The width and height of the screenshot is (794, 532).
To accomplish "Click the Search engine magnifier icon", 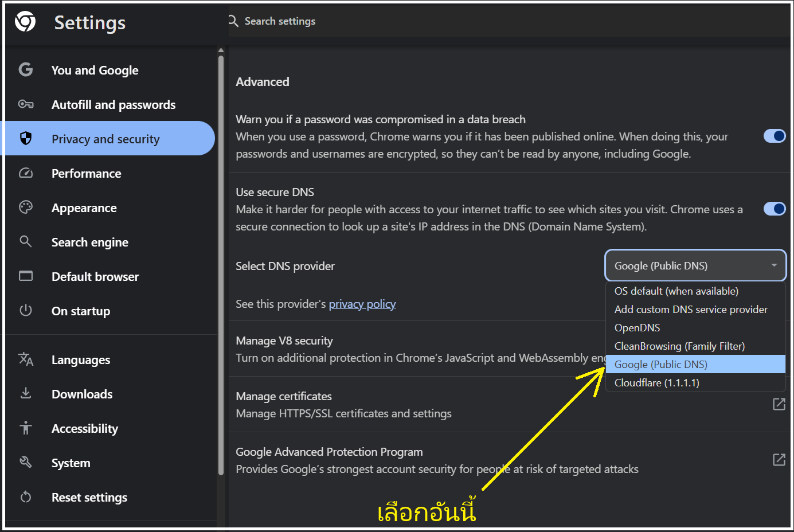I will pyautogui.click(x=26, y=241).
